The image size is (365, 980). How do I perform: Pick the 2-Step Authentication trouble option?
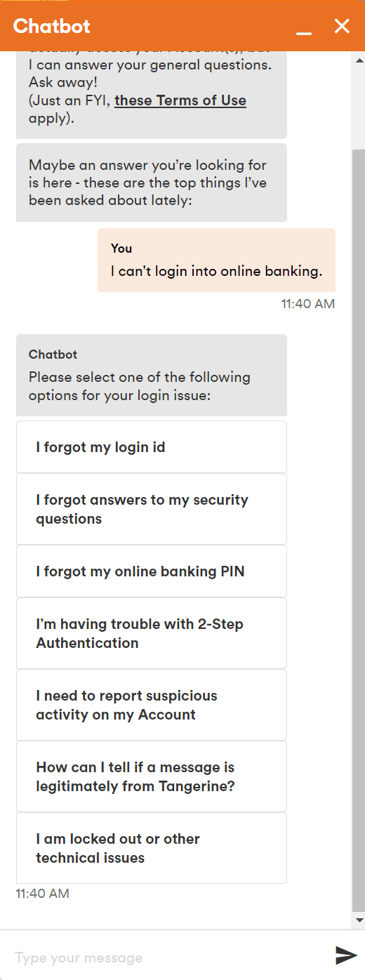152,633
